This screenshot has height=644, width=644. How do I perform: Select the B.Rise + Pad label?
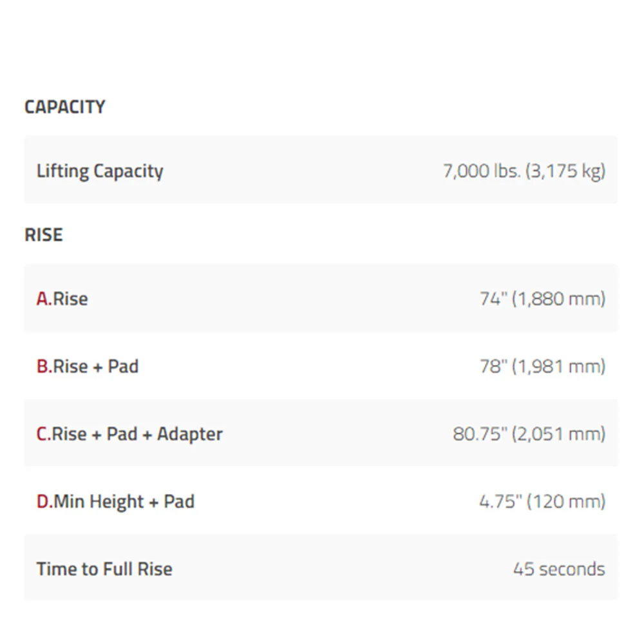click(x=88, y=366)
